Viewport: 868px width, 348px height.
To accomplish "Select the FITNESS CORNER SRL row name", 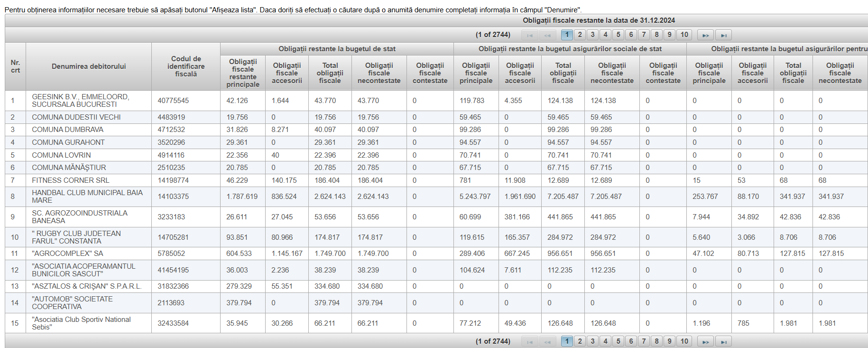I will tap(71, 180).
